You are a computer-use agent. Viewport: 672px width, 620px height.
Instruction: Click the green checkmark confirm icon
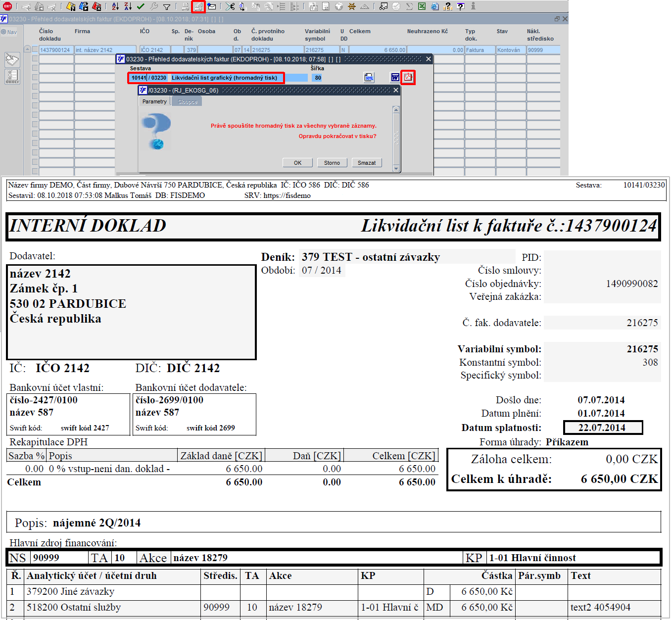(x=141, y=6)
